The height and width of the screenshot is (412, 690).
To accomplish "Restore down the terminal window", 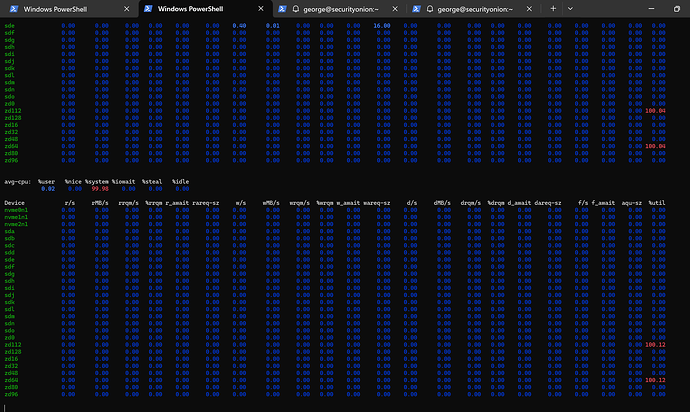I will (677, 9).
